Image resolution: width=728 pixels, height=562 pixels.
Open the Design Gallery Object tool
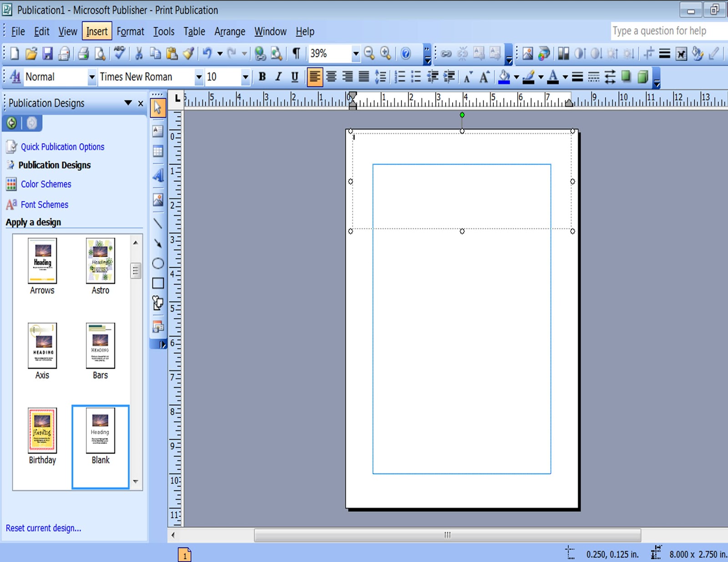tap(158, 327)
